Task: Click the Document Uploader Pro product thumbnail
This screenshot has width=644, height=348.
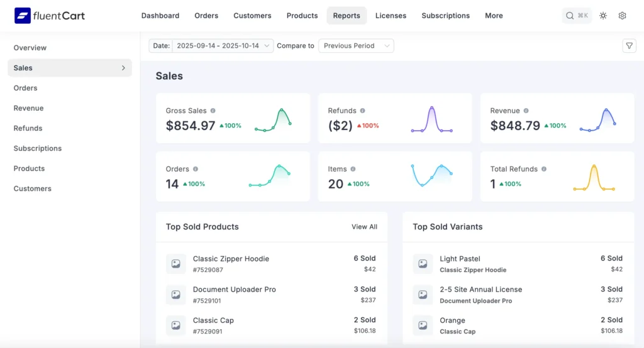Action: click(x=176, y=295)
